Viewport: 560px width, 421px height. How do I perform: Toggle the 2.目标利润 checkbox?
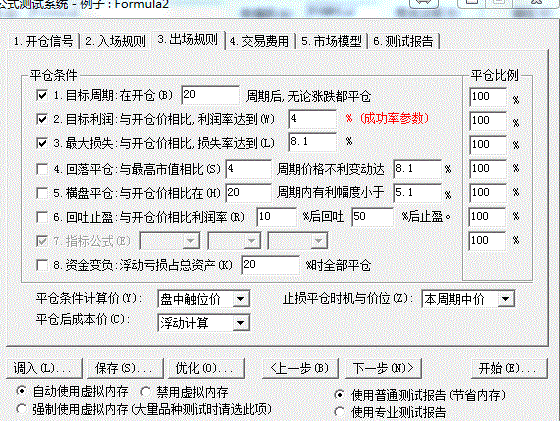pyautogui.click(x=42, y=119)
